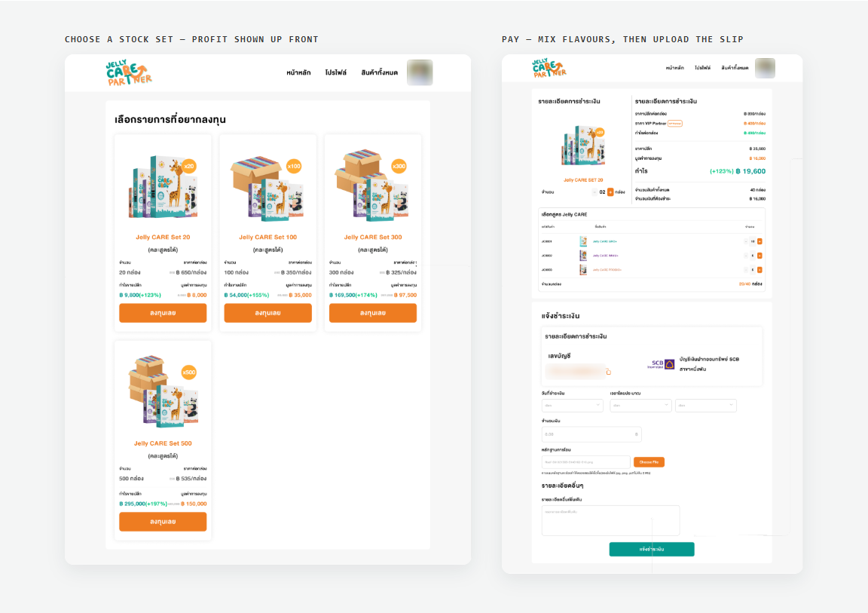Click the transfer slip file name field
This screenshot has width=868, height=613.
tap(585, 462)
